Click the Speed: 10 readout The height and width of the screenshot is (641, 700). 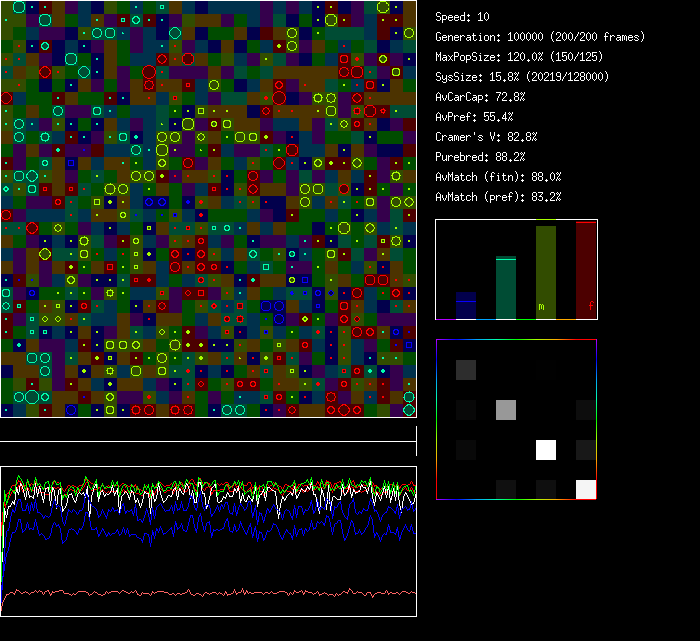(x=463, y=17)
